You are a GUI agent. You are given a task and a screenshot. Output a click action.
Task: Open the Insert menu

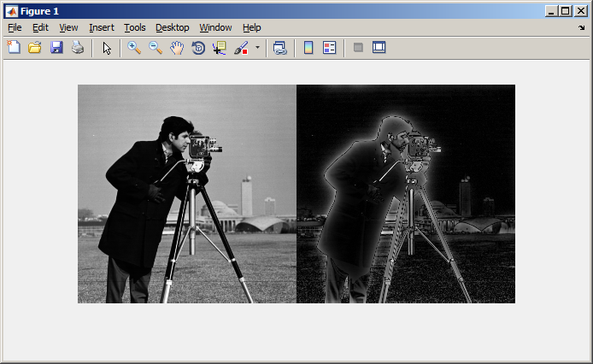point(101,27)
